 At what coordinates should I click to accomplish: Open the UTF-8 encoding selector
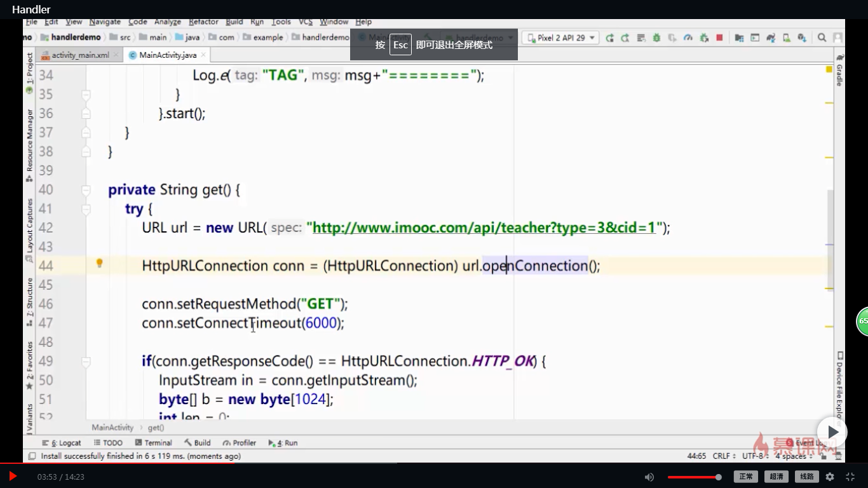click(x=755, y=456)
